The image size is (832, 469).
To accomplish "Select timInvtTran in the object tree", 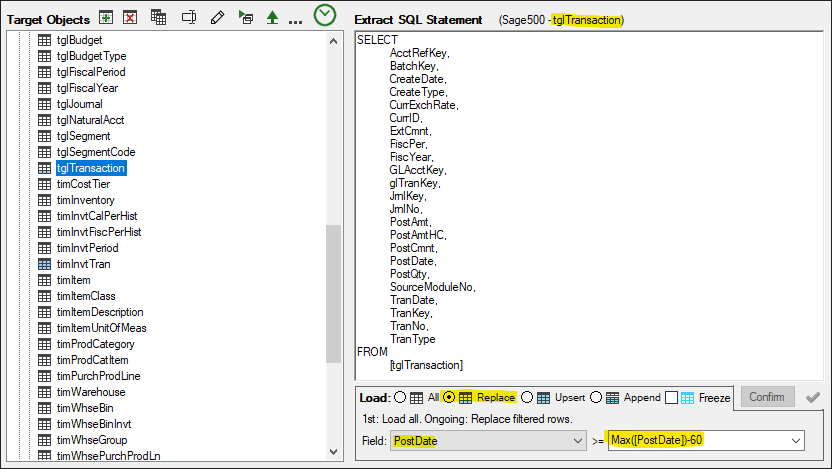I will 83,264.
